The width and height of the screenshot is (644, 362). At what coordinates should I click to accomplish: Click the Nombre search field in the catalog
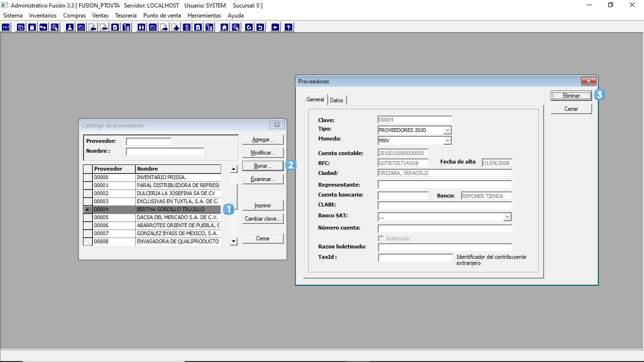(x=165, y=152)
